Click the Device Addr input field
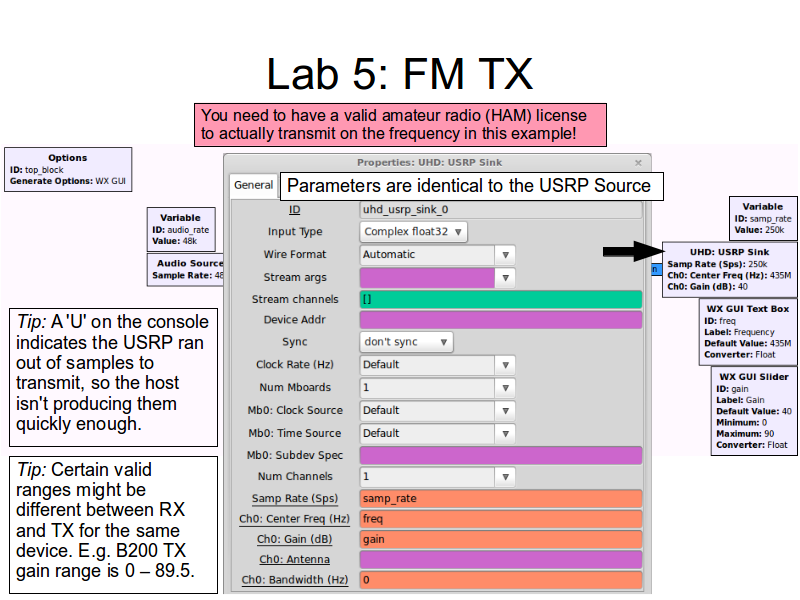The image size is (800, 600). tap(500, 320)
